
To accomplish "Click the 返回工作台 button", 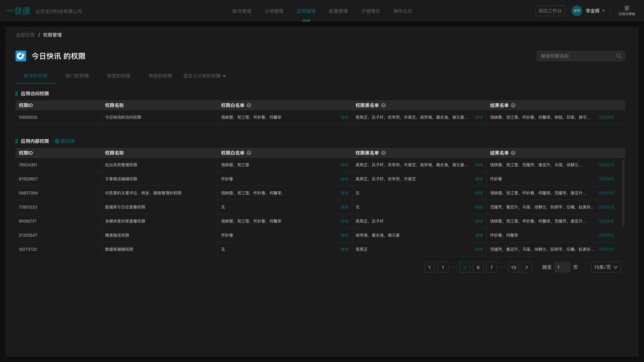I will (550, 11).
